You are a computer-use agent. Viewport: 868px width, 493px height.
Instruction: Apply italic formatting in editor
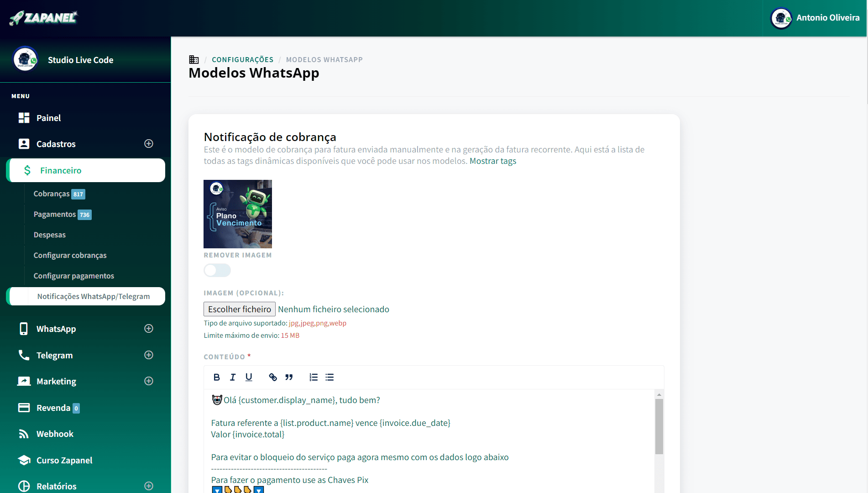233,377
